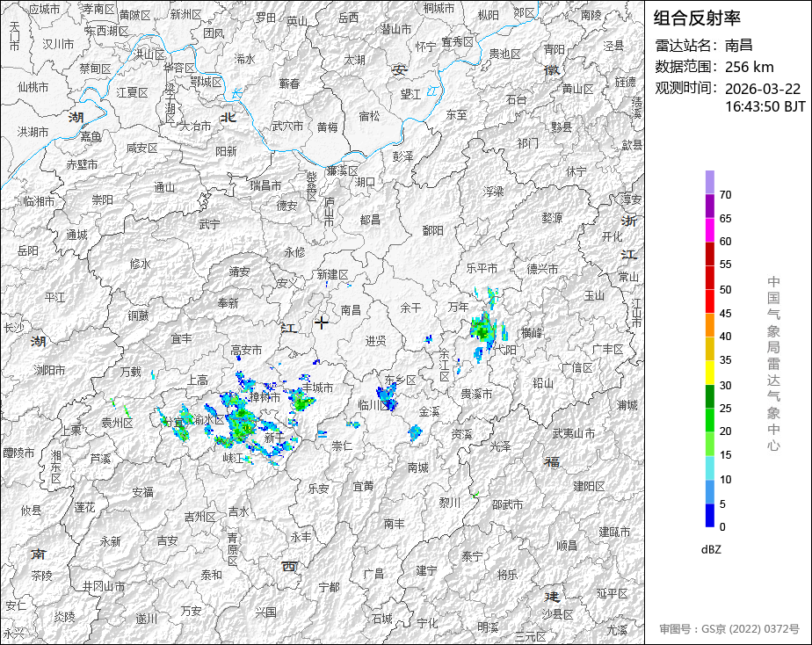Image resolution: width=812 pixels, height=645 pixels.
Task: Click the '宁都' map label
Action: 329,587
